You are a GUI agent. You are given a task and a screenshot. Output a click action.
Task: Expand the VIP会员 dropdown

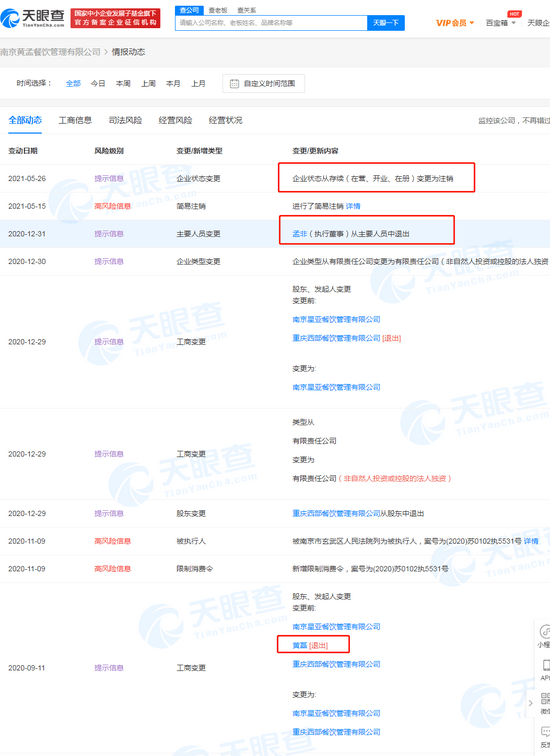pos(455,23)
